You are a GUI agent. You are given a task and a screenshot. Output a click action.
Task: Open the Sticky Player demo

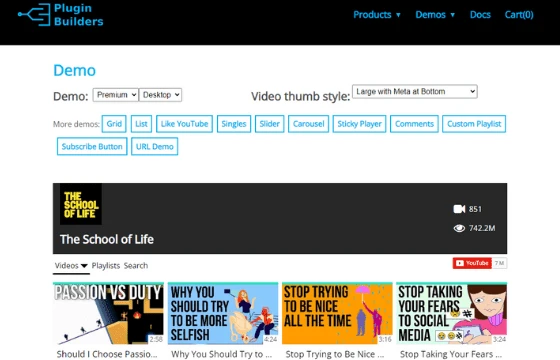[359, 124]
